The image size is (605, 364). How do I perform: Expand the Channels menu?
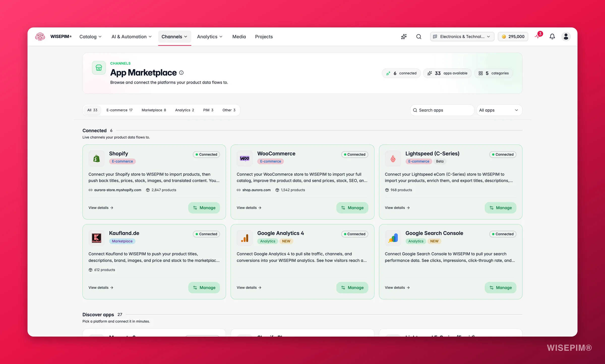point(174,37)
